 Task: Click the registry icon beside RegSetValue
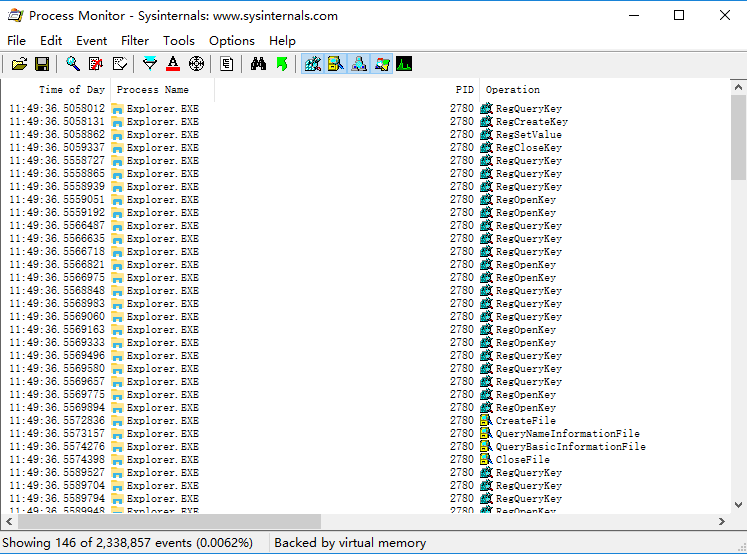pyautogui.click(x=486, y=134)
